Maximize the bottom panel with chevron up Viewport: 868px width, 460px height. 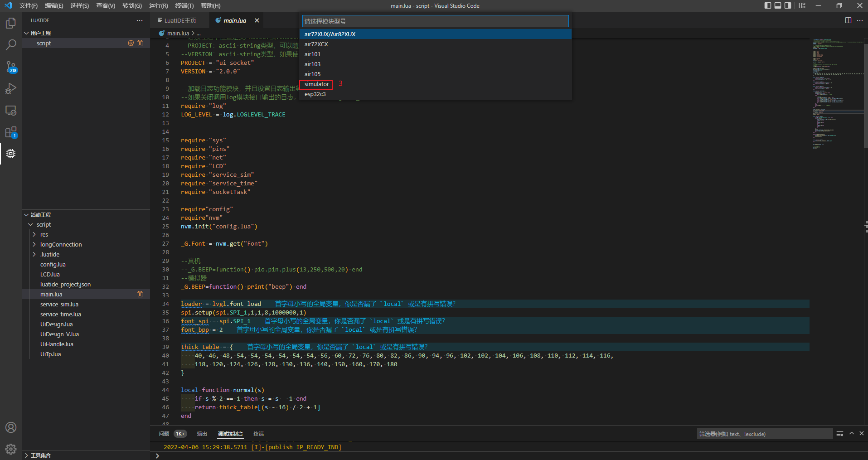coord(852,434)
